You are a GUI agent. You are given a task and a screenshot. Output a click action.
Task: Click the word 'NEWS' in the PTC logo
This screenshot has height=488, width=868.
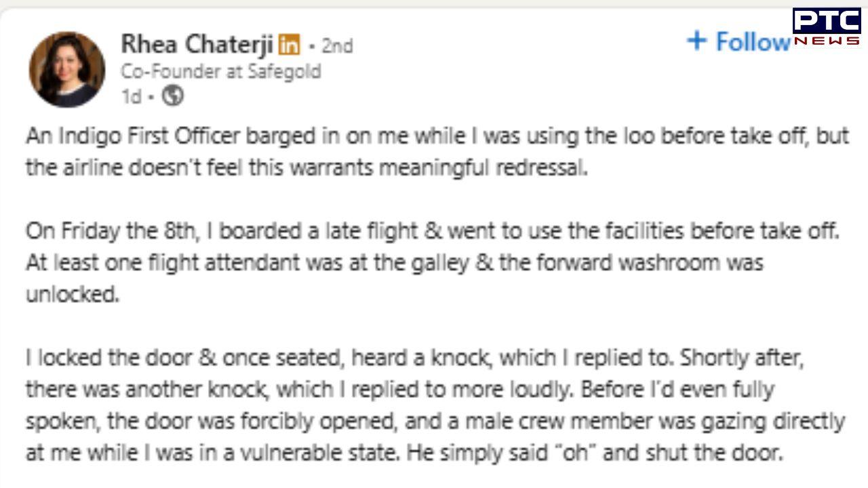click(x=827, y=41)
